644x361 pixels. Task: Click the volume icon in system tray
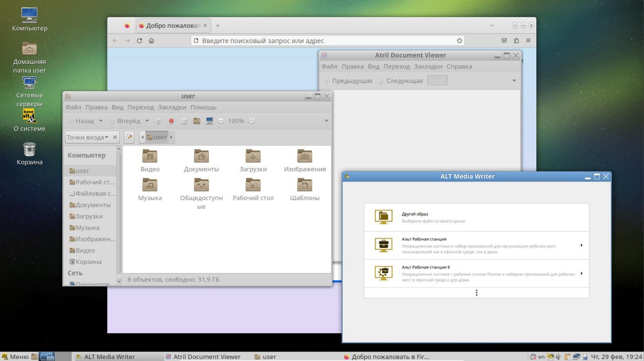pyautogui.click(x=558, y=356)
